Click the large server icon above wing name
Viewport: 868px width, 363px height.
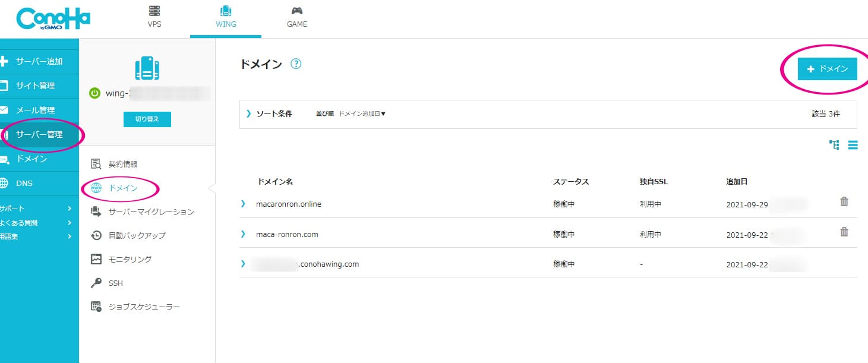pyautogui.click(x=147, y=68)
